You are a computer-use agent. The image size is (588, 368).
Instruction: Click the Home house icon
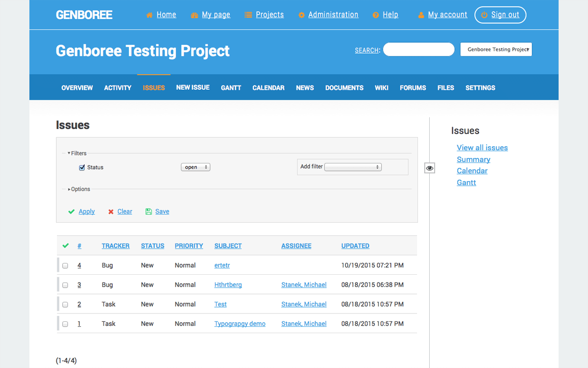(x=149, y=15)
